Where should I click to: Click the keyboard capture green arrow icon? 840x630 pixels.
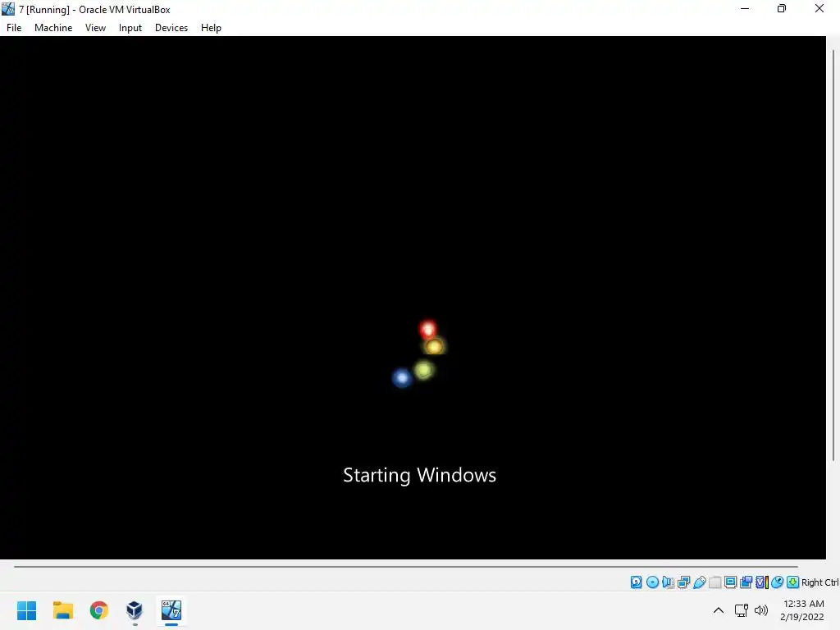[x=793, y=582]
